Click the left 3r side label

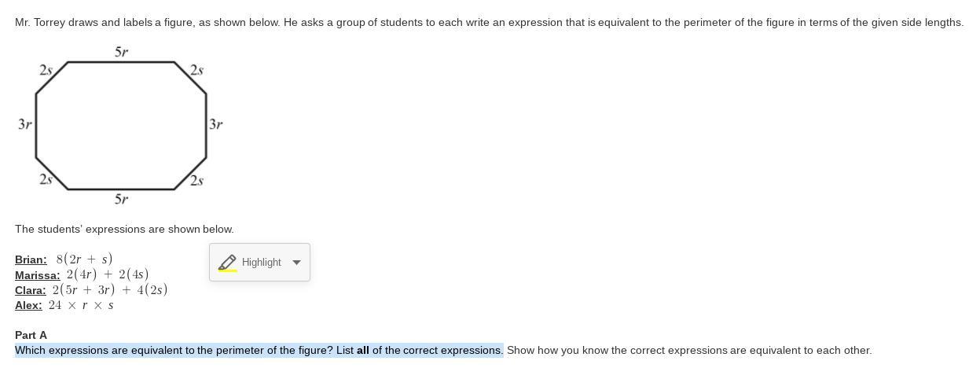tap(25, 124)
